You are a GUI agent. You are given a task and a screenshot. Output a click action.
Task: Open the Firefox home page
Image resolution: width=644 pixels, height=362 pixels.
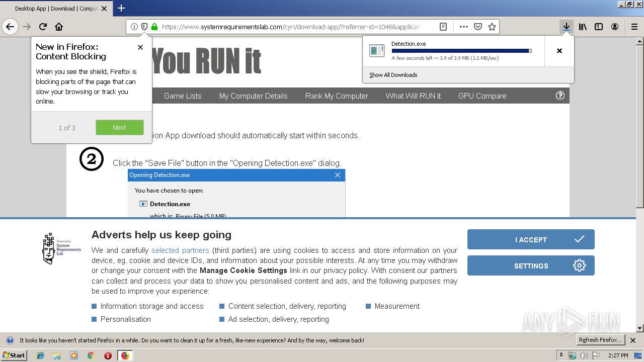tap(59, 27)
